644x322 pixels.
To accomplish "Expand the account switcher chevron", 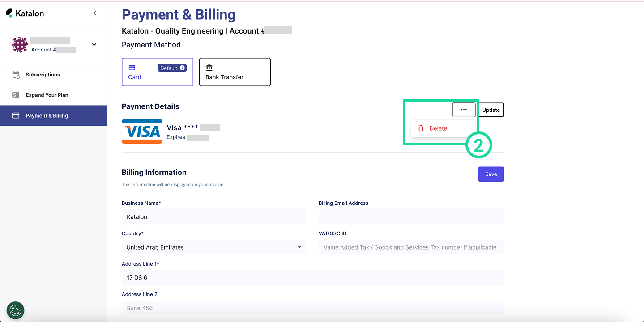I will point(94,45).
